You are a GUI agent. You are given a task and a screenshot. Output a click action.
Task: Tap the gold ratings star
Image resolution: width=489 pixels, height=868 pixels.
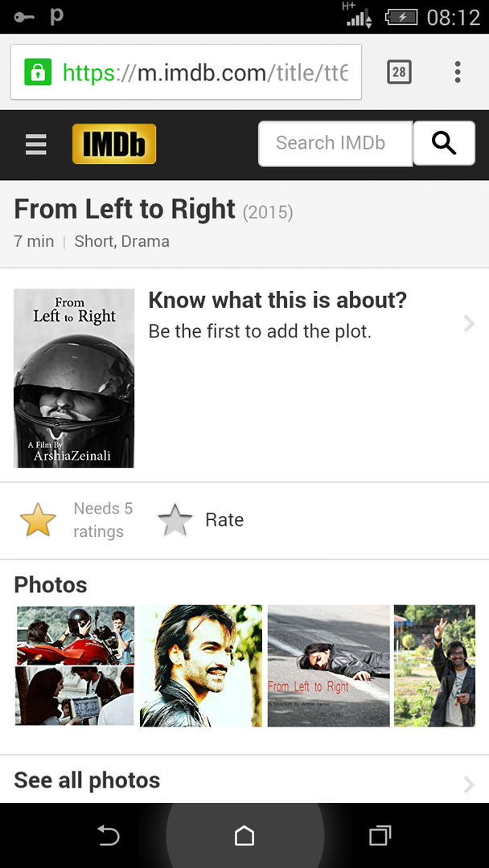pyautogui.click(x=39, y=520)
